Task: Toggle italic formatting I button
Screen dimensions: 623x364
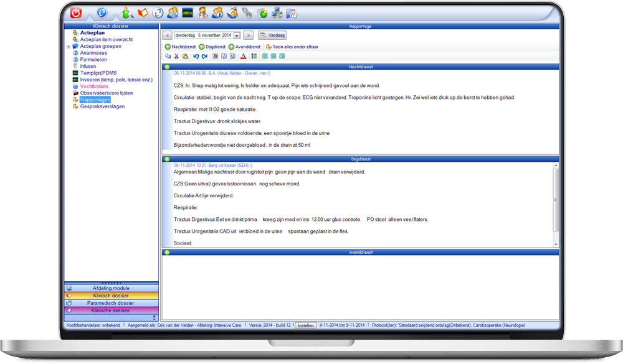Action: [x=224, y=57]
